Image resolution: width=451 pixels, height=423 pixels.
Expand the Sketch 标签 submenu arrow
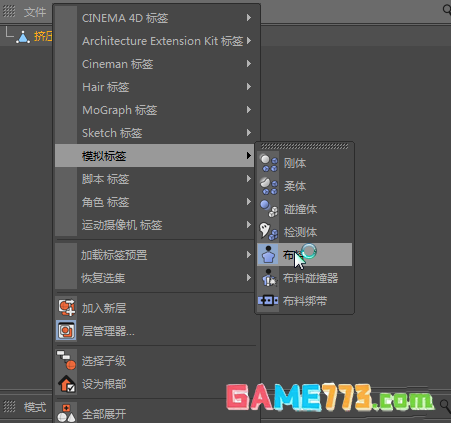[x=249, y=133]
